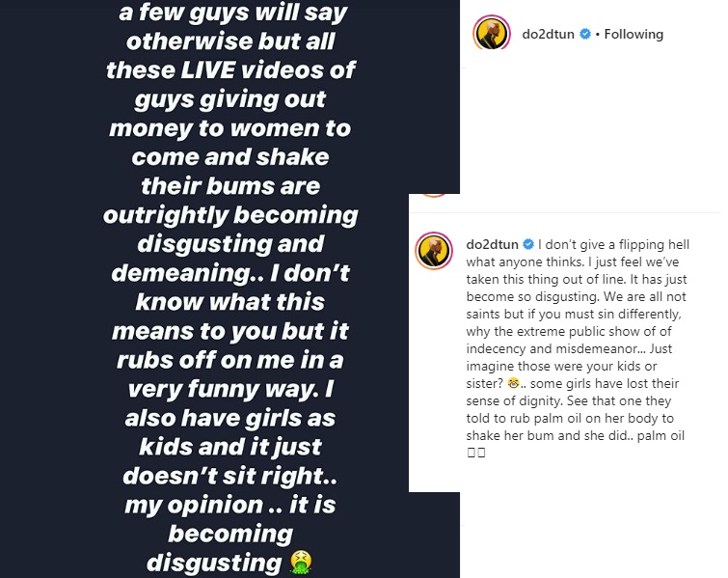Click "a few guys will say" in the image
The height and width of the screenshot is (578, 728).
[x=230, y=15]
